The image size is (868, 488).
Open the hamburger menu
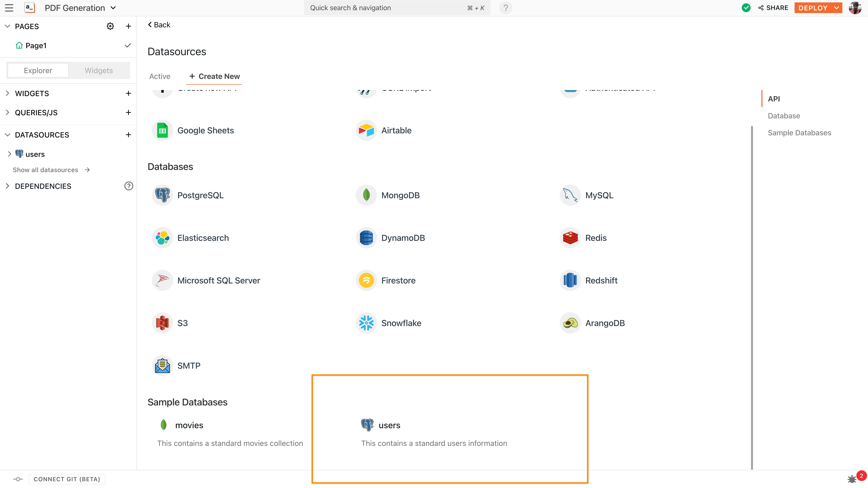click(9, 8)
